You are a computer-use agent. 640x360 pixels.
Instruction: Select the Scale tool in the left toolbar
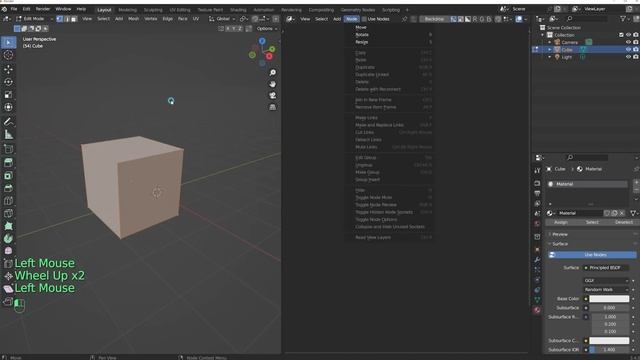[x=8, y=95]
